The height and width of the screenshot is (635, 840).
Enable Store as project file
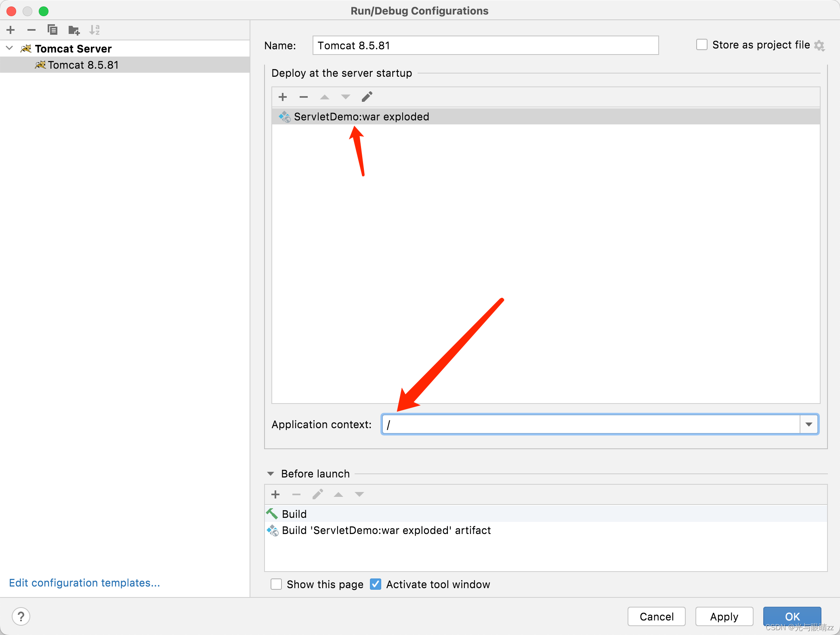pos(702,45)
